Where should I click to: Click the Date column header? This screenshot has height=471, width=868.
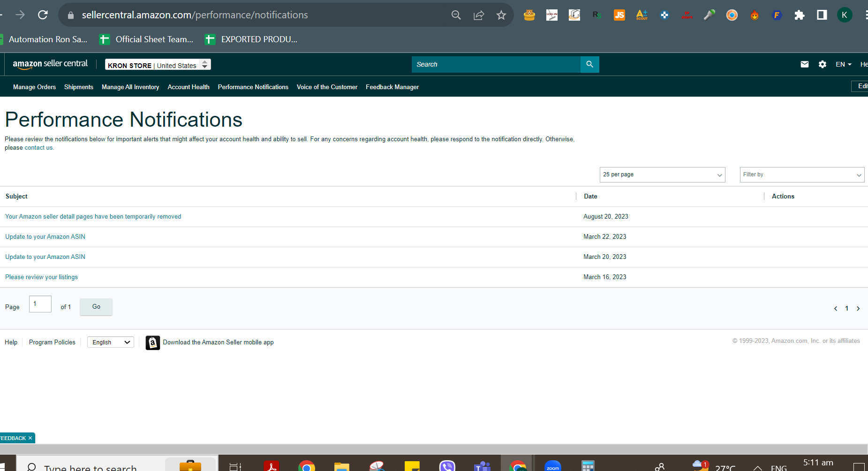click(x=590, y=197)
